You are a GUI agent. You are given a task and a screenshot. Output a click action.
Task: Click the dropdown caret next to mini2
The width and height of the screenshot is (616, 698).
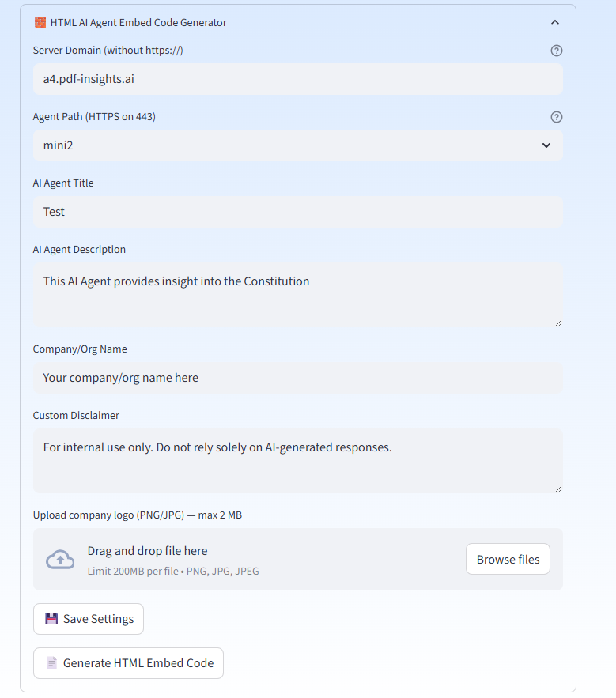(x=546, y=145)
